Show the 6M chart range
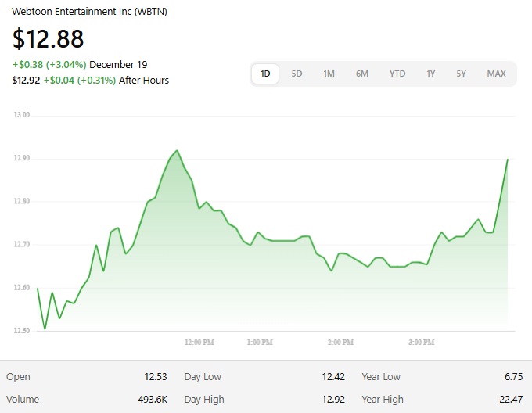The height and width of the screenshot is (413, 532). tap(362, 74)
